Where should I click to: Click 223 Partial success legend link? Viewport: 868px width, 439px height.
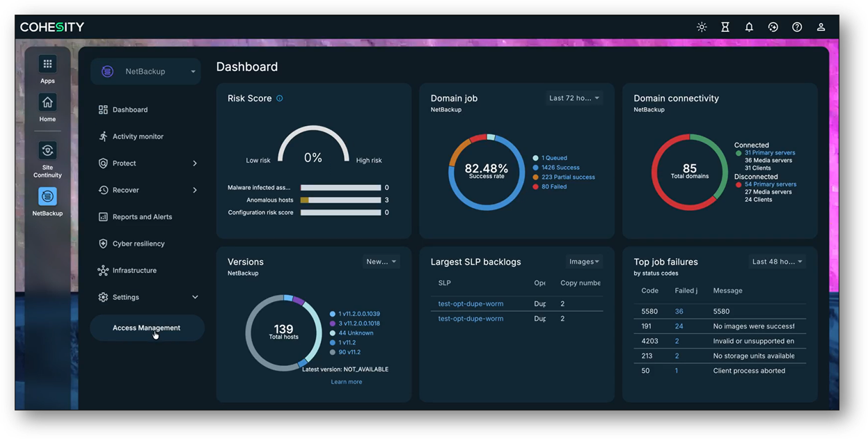(x=568, y=177)
